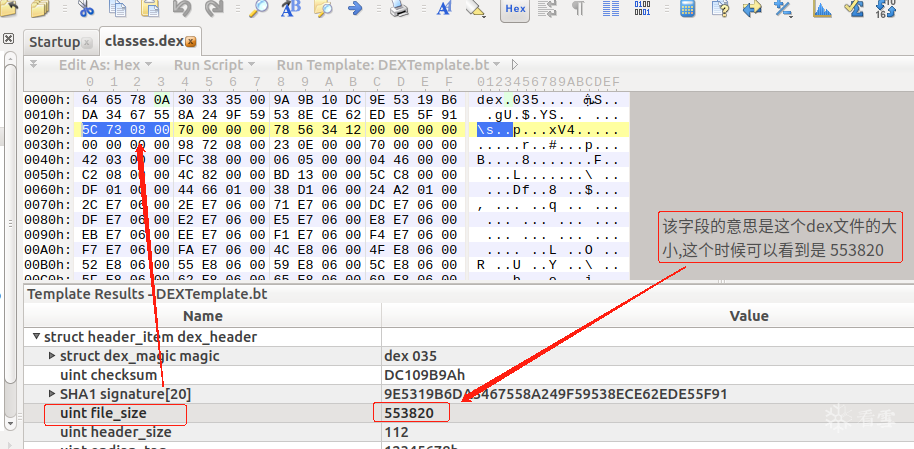914x449 pixels.
Task: Click header_size value 112
Action: point(396,432)
